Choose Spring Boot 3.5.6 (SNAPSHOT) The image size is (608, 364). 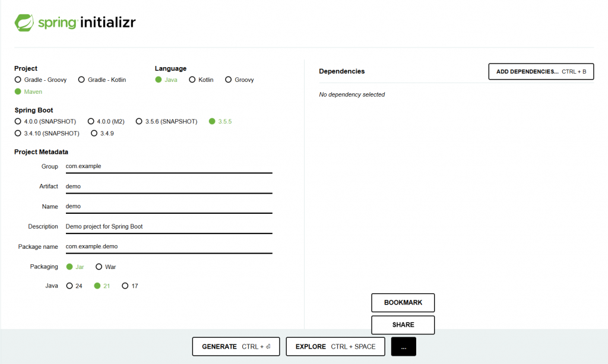point(166,121)
